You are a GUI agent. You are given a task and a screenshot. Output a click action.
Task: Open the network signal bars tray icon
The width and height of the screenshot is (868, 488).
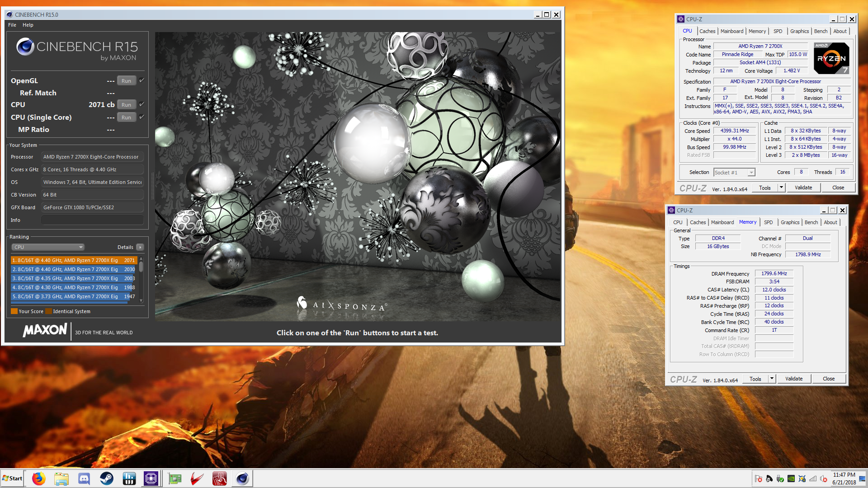[x=813, y=479]
